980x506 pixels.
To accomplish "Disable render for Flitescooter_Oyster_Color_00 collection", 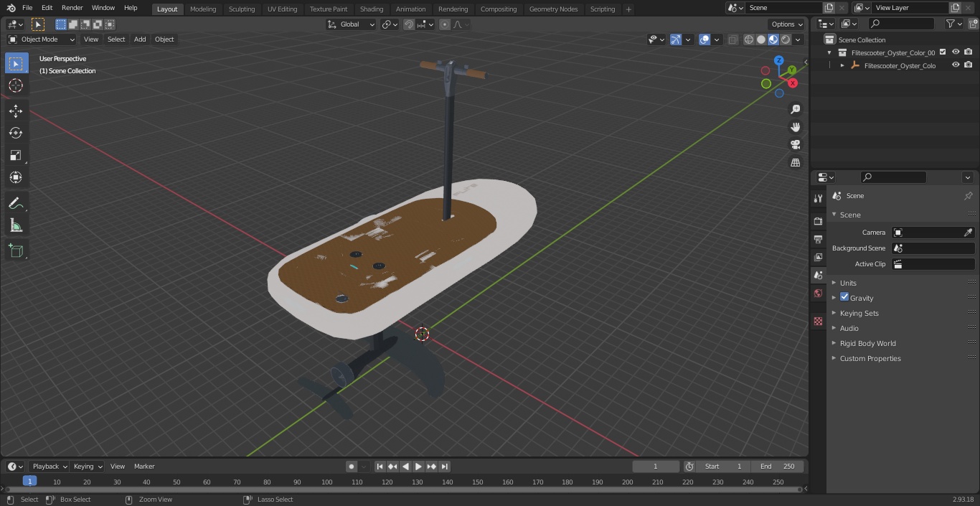I will coord(969,52).
